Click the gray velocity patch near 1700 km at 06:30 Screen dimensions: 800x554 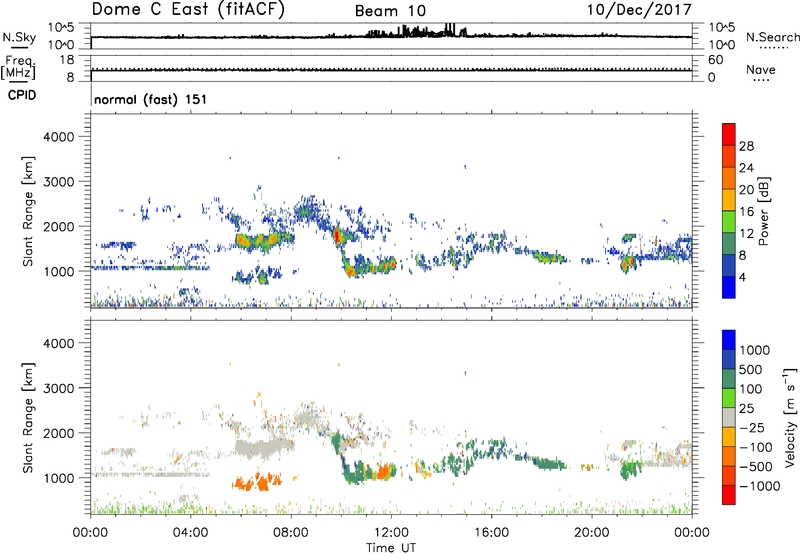pos(264,449)
